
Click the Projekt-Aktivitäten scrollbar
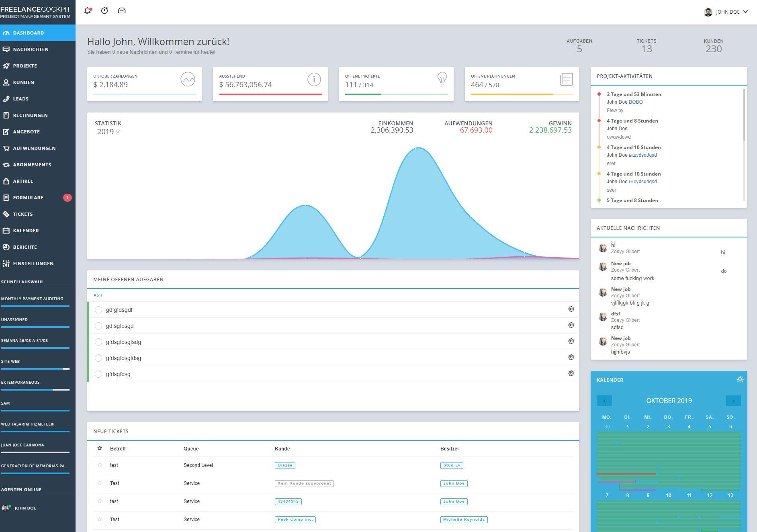[744, 115]
